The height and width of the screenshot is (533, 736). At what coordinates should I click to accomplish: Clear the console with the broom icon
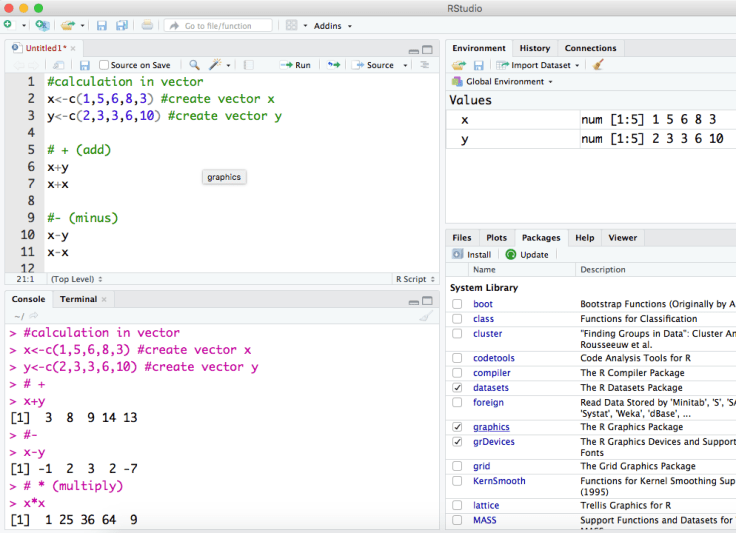tap(426, 316)
